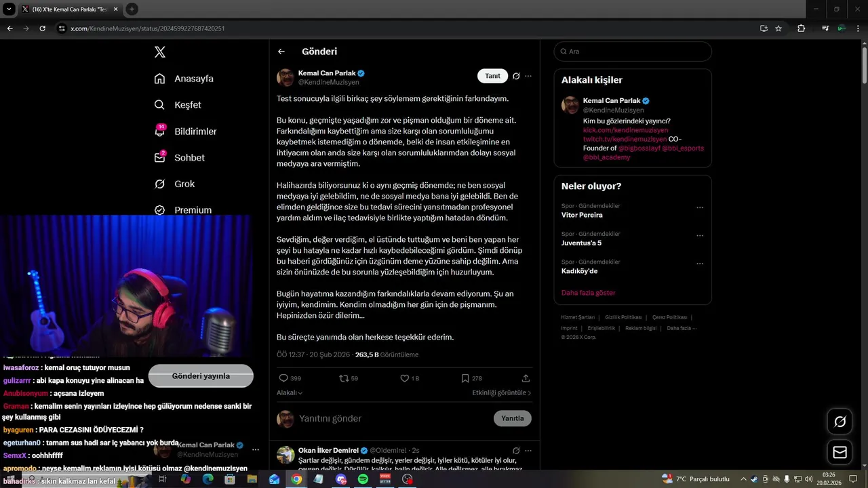The image size is (868, 488).
Task: Open Kemal Can Parlak's profile avatar on post
Action: (x=285, y=77)
